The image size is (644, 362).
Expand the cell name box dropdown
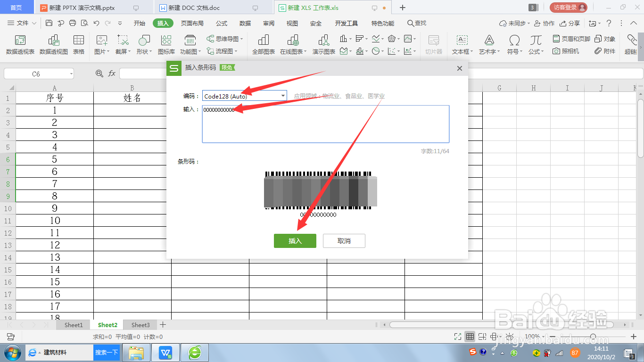click(71, 74)
